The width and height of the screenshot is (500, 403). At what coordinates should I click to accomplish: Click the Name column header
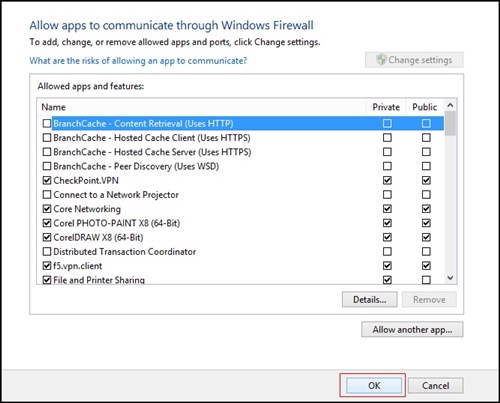202,107
